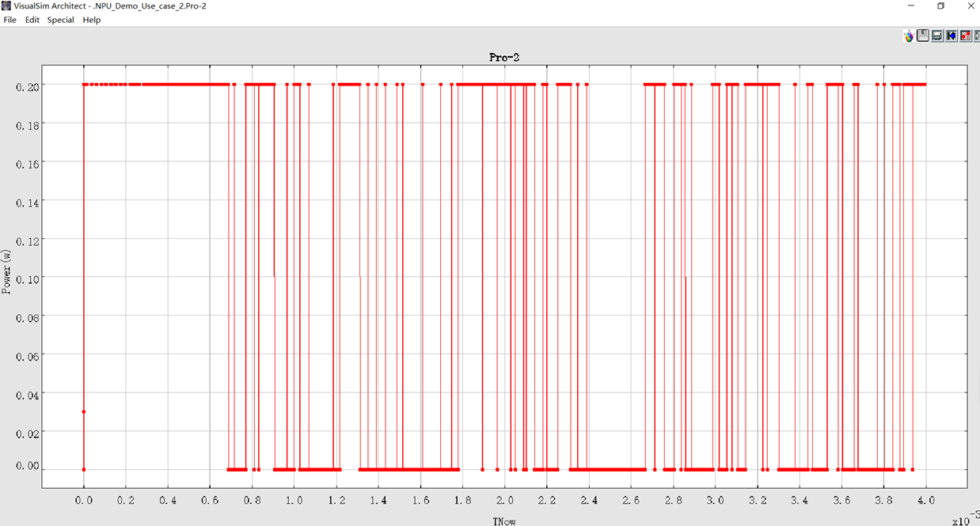This screenshot has width=980, height=526.
Task: Click the rescale-to-fit icon at toolbar edge
Action: point(977,36)
